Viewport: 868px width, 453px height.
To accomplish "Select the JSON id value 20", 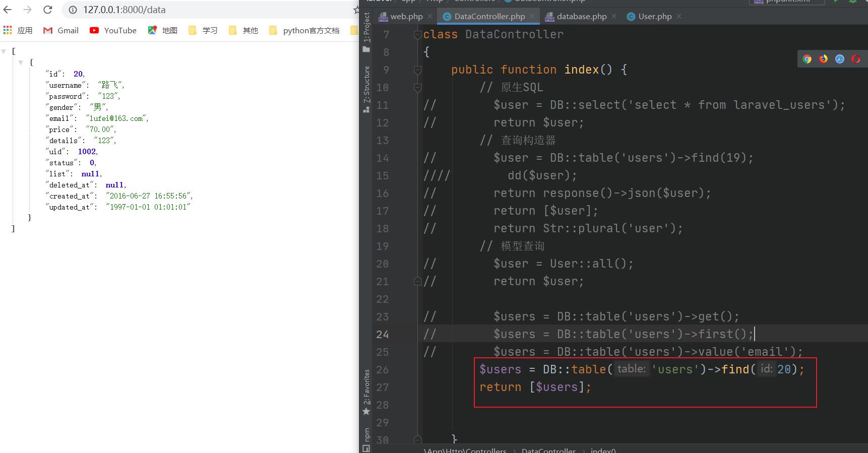I will [78, 74].
